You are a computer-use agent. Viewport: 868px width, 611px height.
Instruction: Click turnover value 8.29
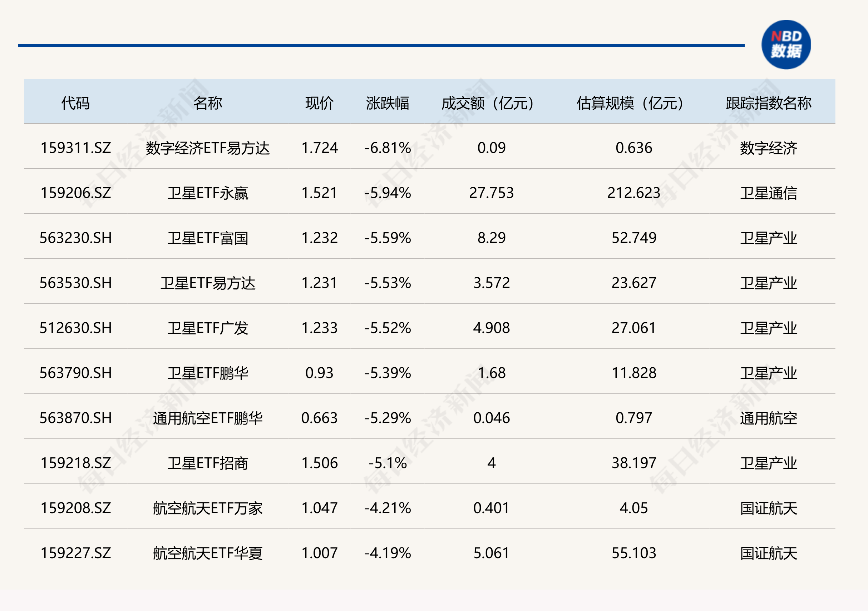(x=492, y=238)
